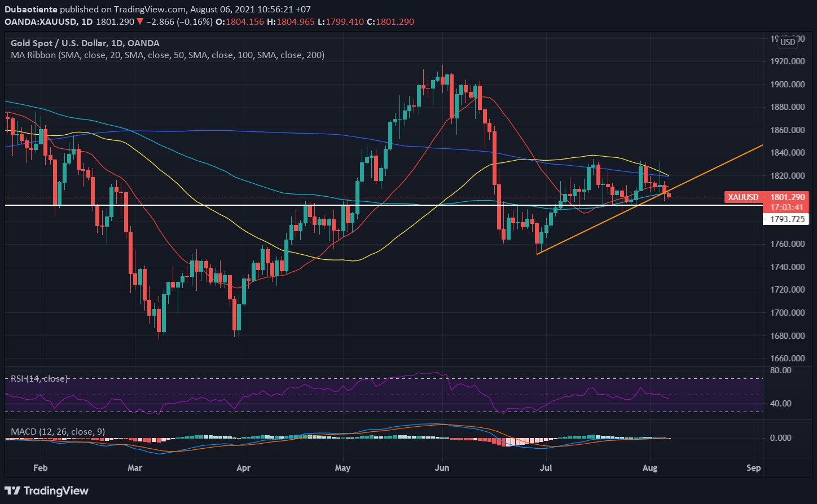Click the 1793.725 horizontal line price label
817x504 pixels.
[x=786, y=219]
